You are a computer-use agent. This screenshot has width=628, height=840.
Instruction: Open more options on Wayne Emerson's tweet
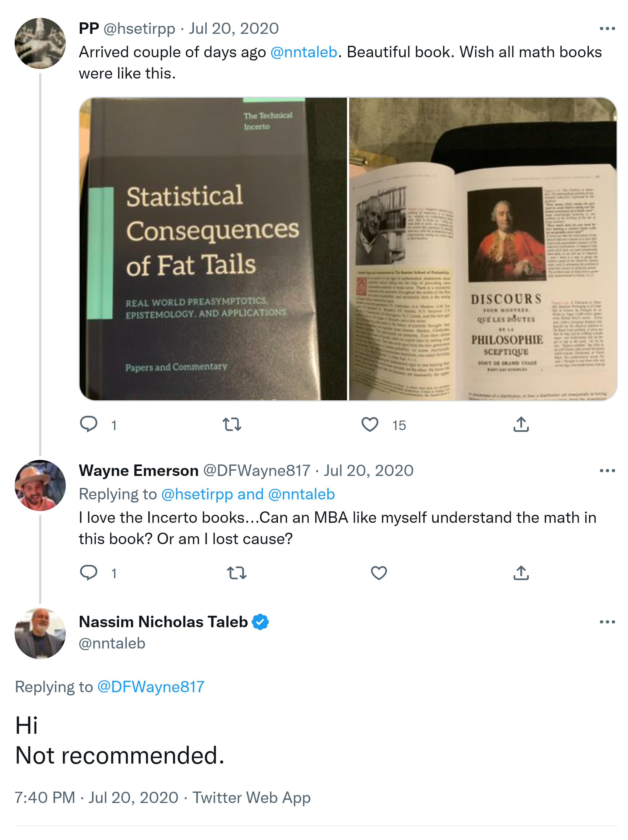coord(607,471)
